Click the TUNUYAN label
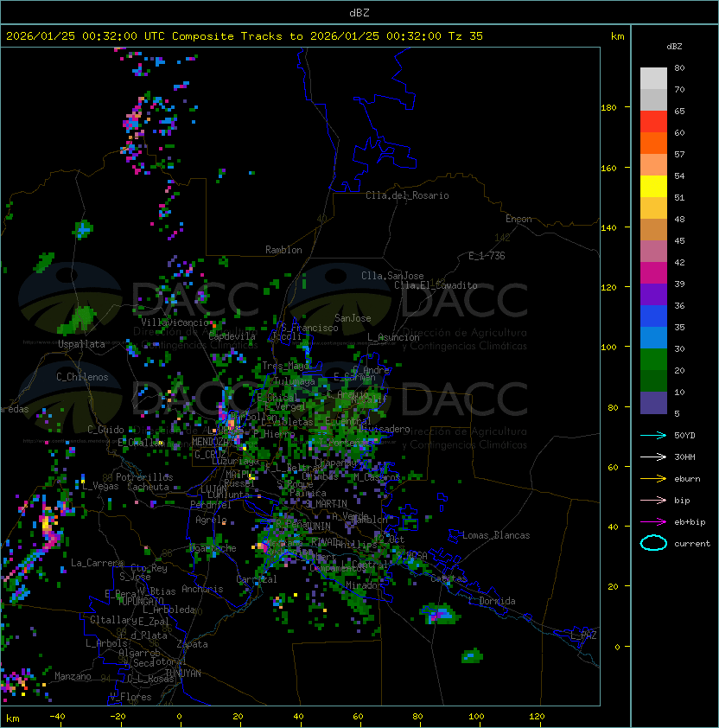 point(183,674)
